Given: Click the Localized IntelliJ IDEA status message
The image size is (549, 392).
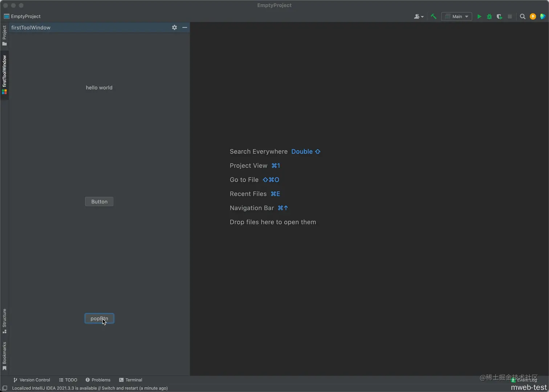Looking at the screenshot, I should coord(90,388).
